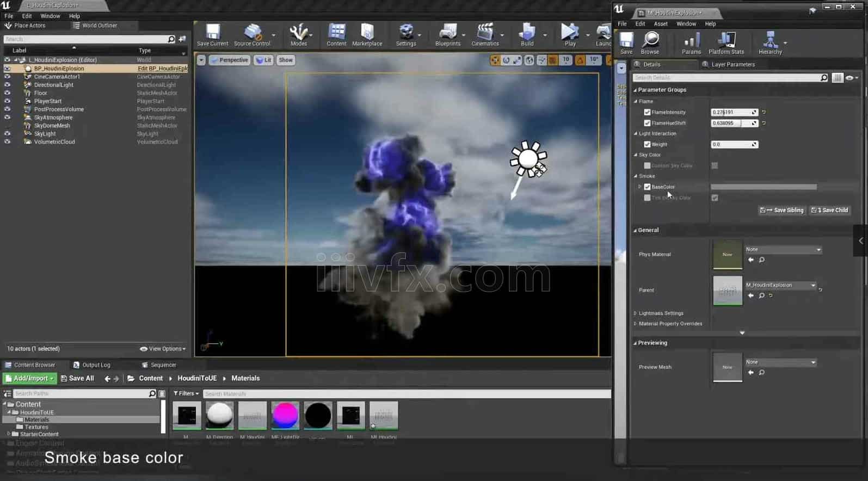This screenshot has height=481, width=868.
Task: Browse to Preview Mesh magnifier icon
Action: pos(762,373)
